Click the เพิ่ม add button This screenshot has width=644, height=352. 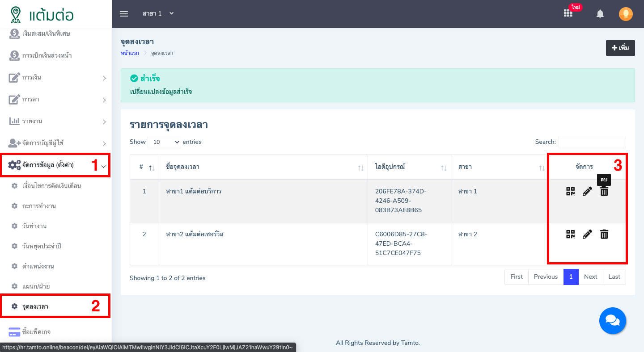pyautogui.click(x=620, y=48)
